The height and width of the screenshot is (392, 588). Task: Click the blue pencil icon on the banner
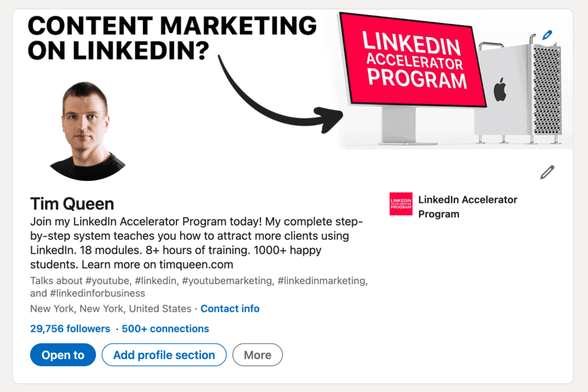pyautogui.click(x=547, y=35)
